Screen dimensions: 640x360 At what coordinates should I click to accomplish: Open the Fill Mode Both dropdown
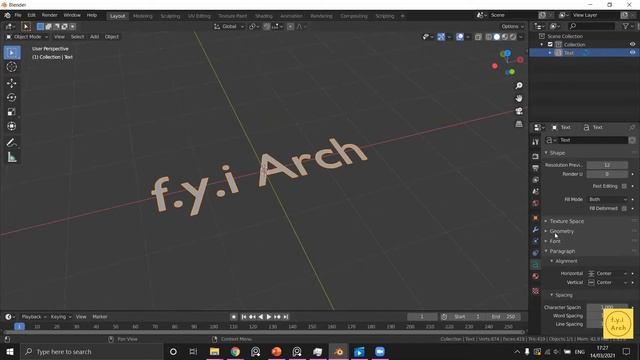[607, 200]
